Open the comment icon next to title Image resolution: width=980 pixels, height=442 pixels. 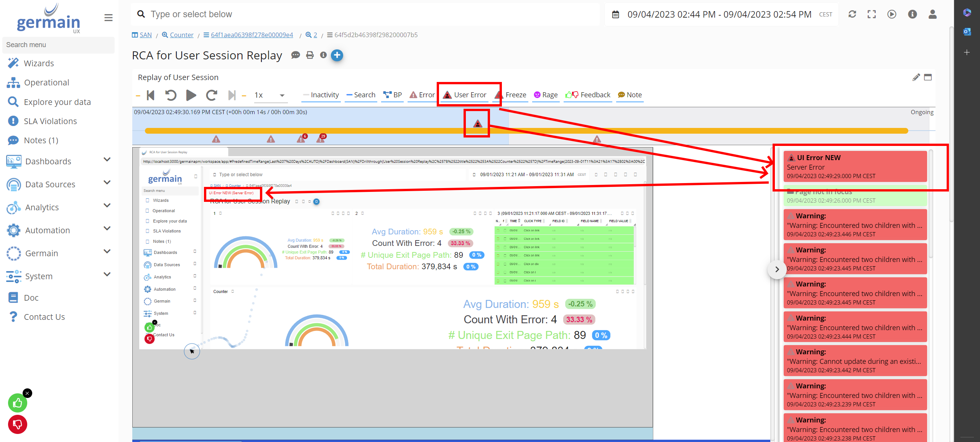click(295, 55)
